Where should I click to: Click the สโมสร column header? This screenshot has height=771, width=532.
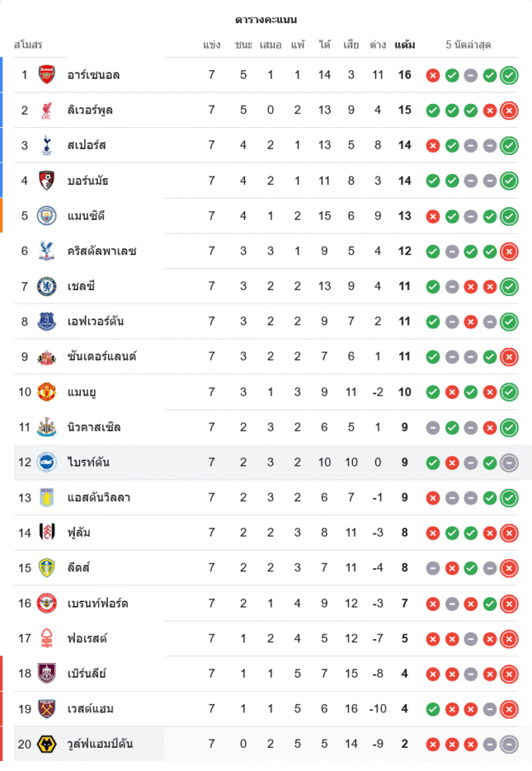pos(29,45)
